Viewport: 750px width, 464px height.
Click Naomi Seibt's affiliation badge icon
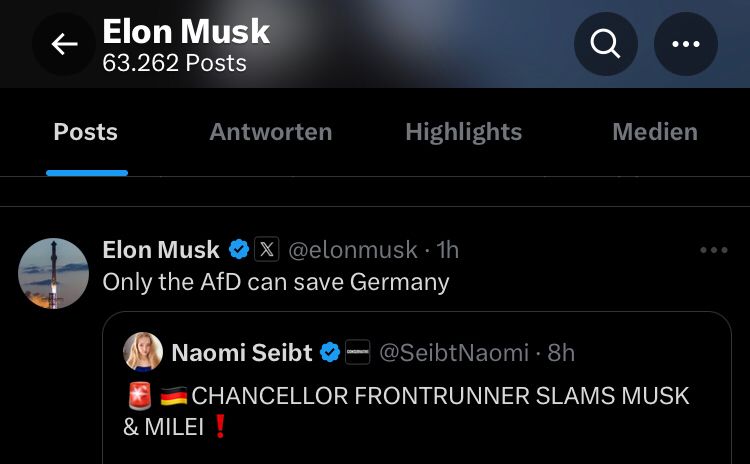(x=358, y=352)
